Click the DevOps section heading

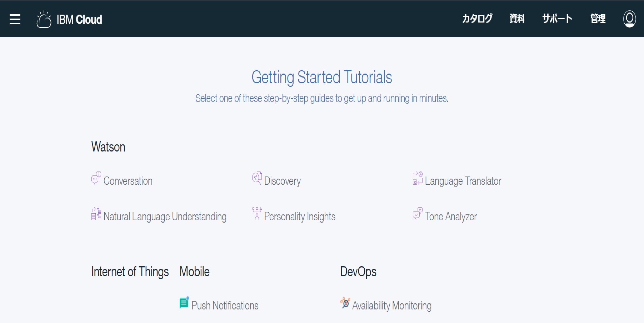[x=358, y=272]
